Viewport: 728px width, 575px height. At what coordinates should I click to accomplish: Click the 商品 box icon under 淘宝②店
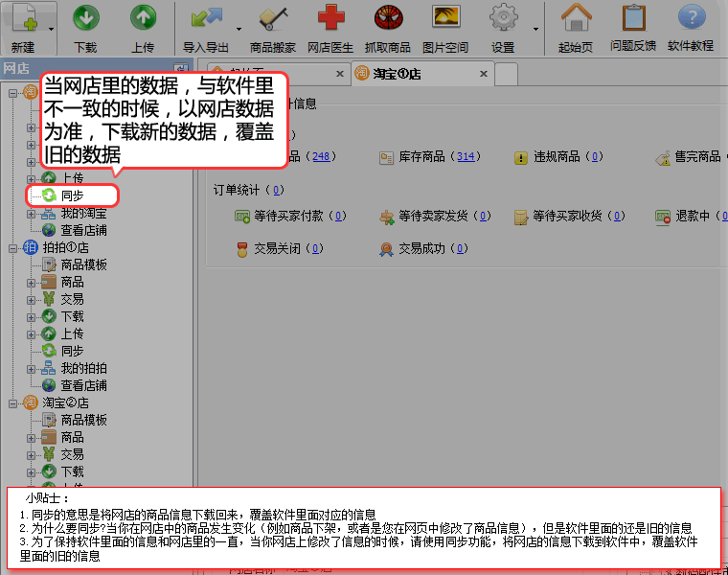click(49, 437)
